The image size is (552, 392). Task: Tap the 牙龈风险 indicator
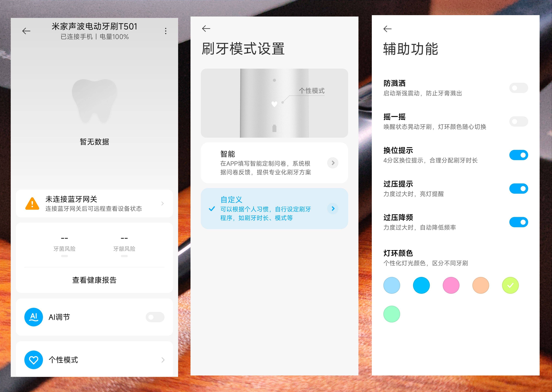tap(124, 247)
